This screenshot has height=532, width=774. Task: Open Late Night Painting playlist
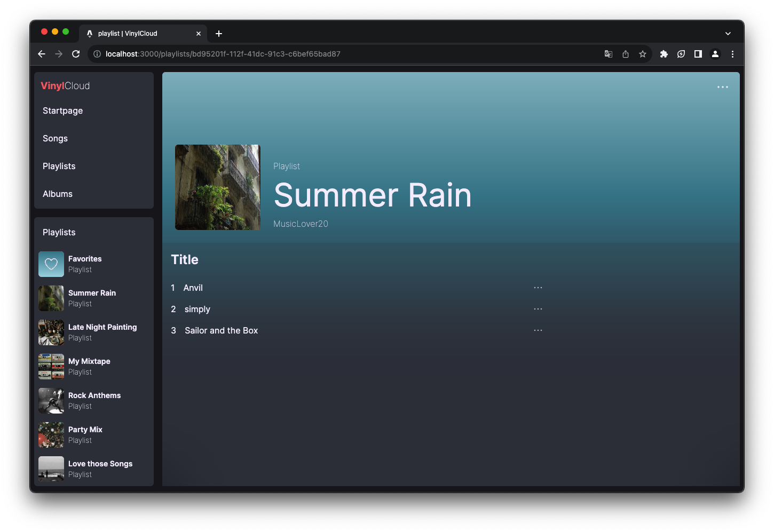pos(102,327)
